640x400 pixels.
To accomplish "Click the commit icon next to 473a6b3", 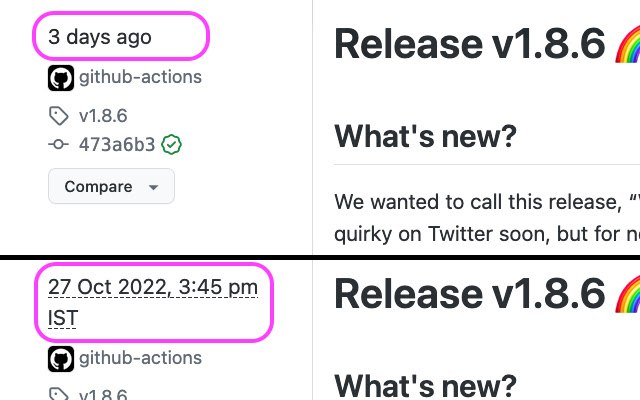I will (x=59, y=145).
